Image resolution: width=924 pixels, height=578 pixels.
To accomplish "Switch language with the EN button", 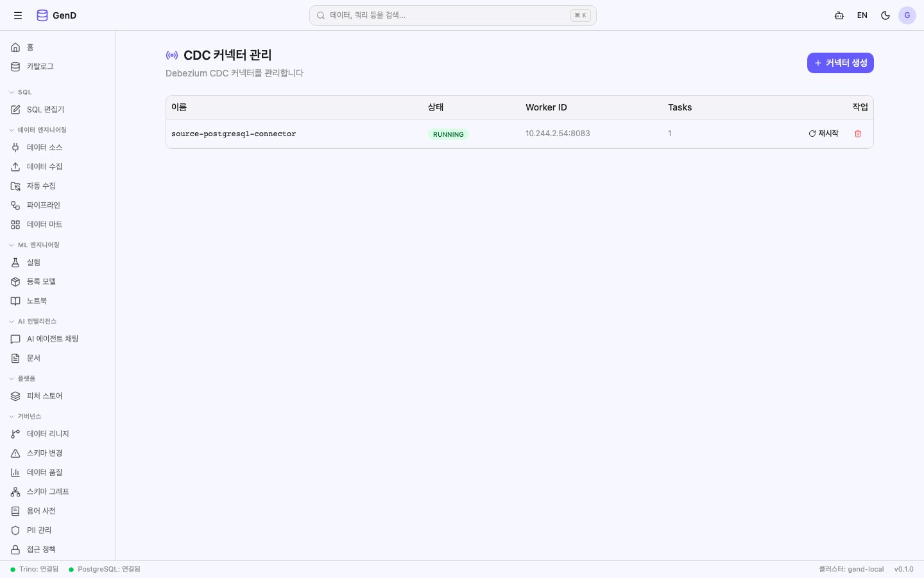I will (862, 15).
